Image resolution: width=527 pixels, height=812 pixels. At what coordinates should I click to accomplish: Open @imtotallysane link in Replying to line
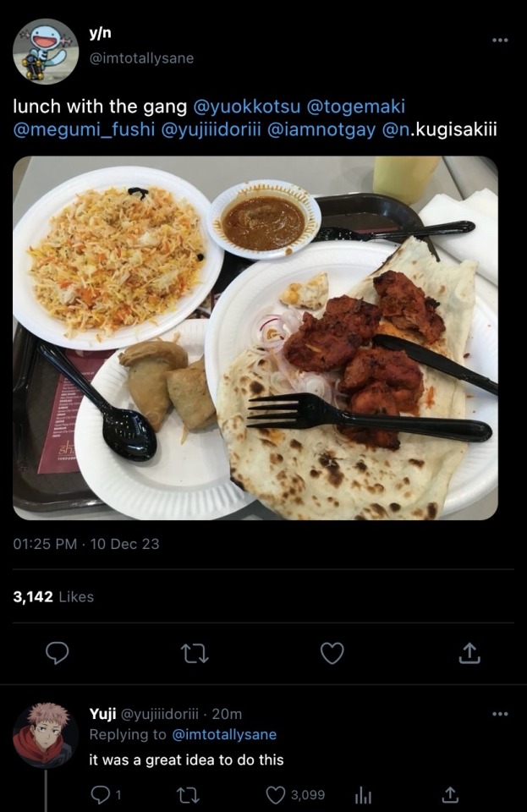tap(223, 734)
